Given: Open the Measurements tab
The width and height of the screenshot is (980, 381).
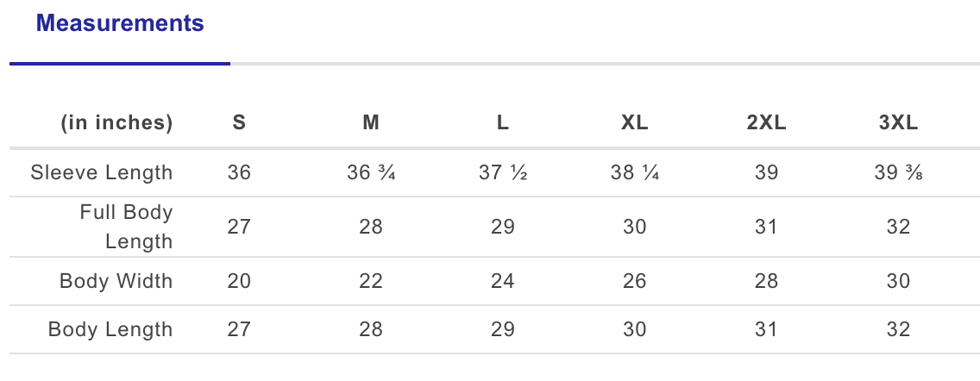Looking at the screenshot, I should pyautogui.click(x=120, y=24).
